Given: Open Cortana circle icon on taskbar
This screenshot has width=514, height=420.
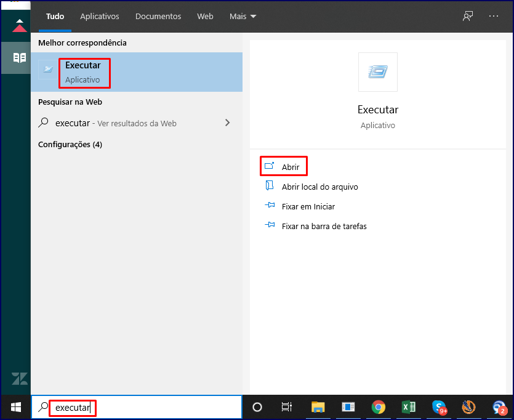Looking at the screenshot, I should 257,407.
